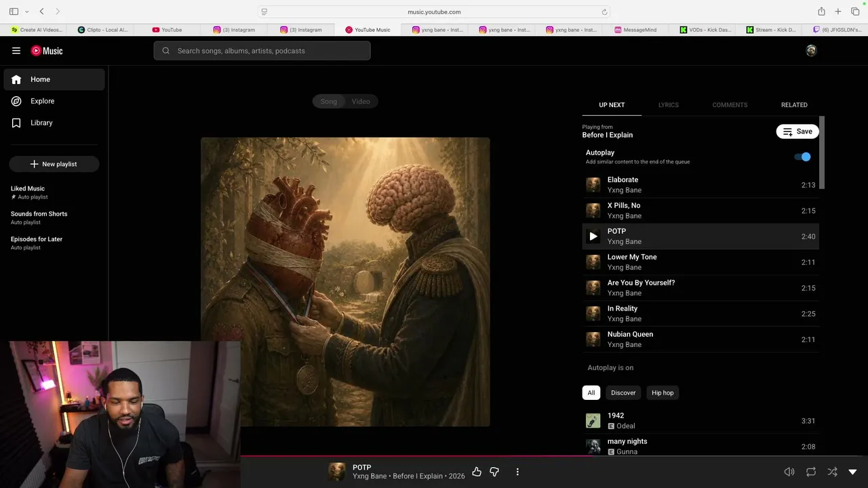Select the UP NEXT tab
Viewport: 868px width, 488px height.
point(612,105)
